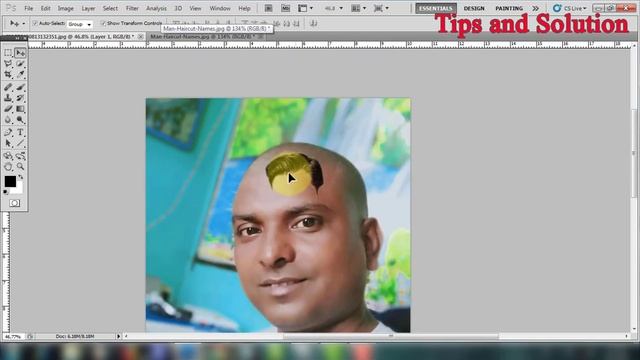Open the Select menu
The image size is (640, 360).
110,8
